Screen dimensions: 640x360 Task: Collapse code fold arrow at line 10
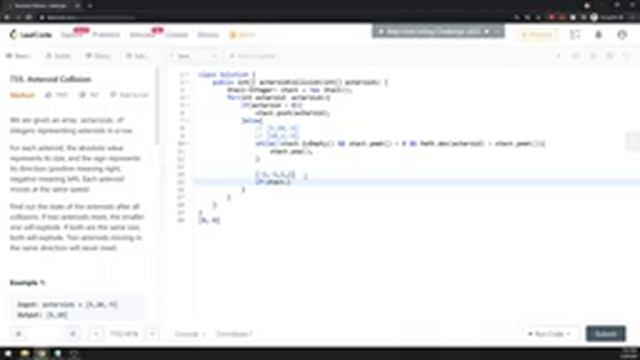coord(188,144)
